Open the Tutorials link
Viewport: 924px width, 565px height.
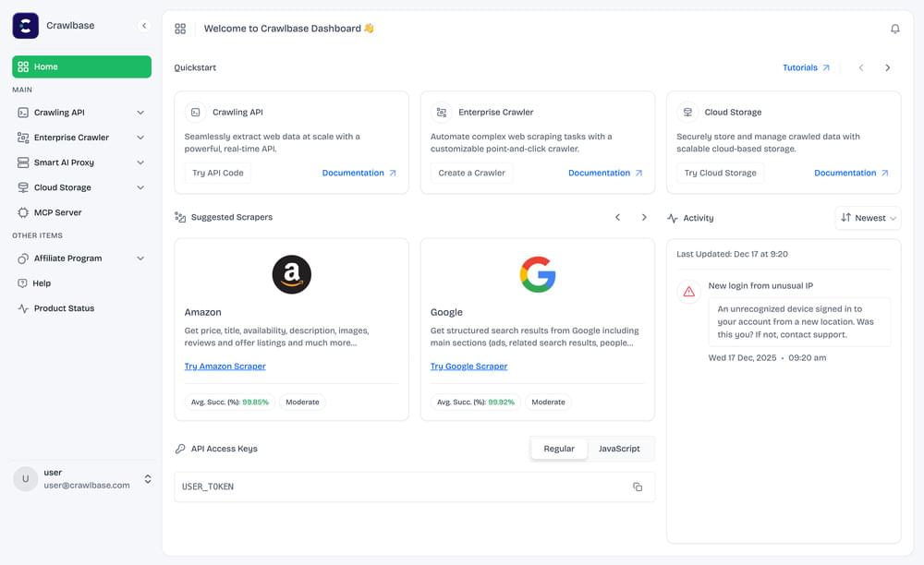point(803,67)
